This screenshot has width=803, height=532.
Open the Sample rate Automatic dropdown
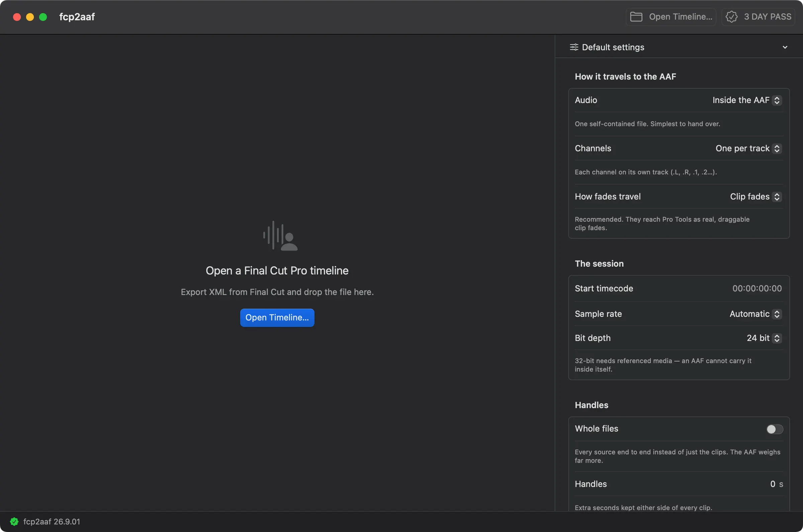click(x=756, y=314)
